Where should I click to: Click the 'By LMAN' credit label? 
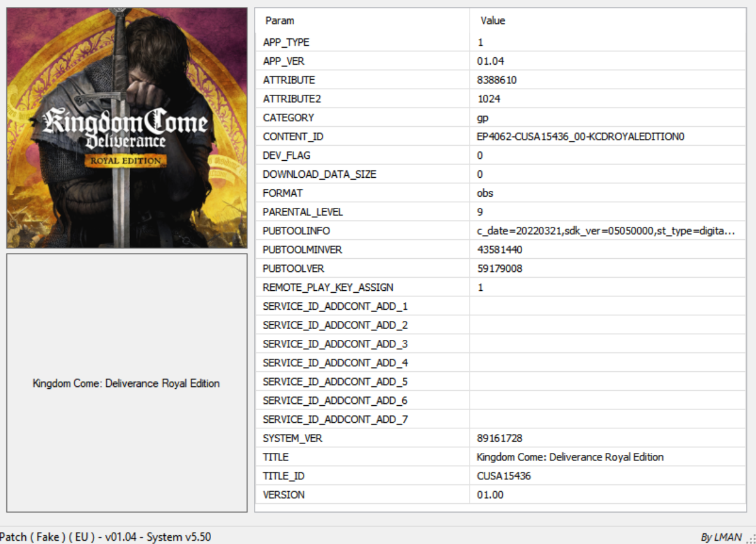click(x=721, y=537)
